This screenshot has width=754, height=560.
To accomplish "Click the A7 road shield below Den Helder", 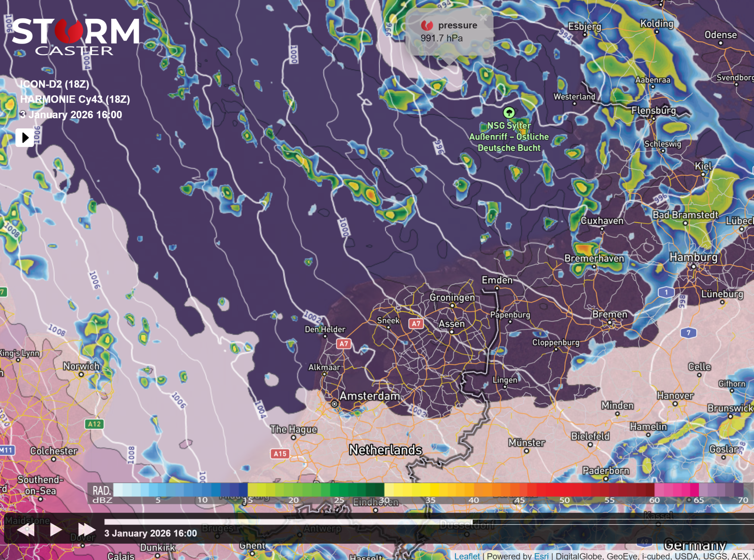I will (344, 344).
